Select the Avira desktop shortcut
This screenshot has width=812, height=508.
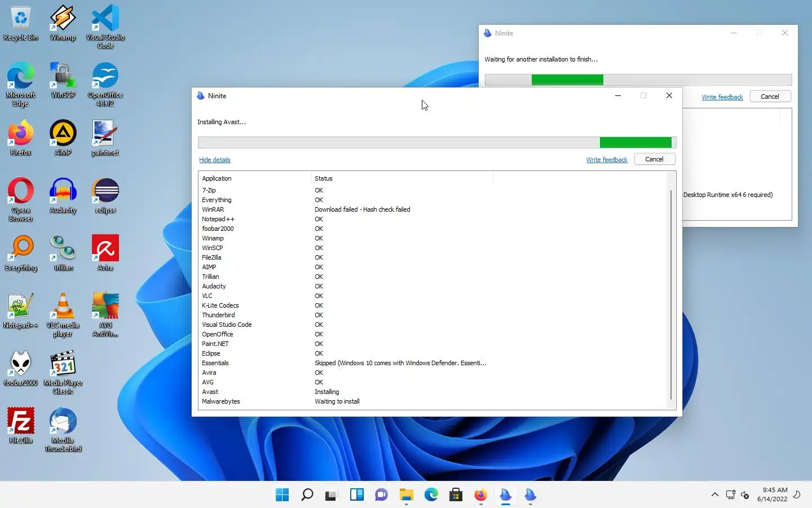pyautogui.click(x=105, y=253)
